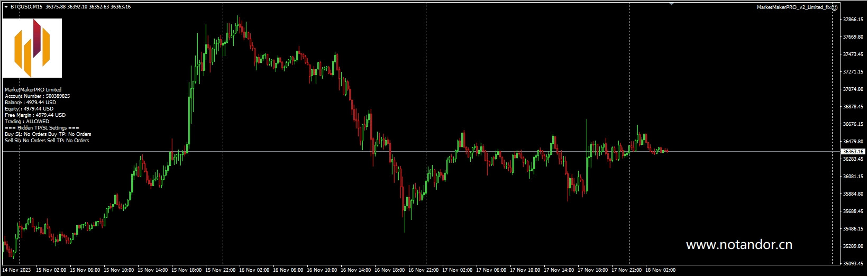Screen dimensions: 868x277
Task: Click the Balance : 4979.44 USD line
Action: click(30, 103)
